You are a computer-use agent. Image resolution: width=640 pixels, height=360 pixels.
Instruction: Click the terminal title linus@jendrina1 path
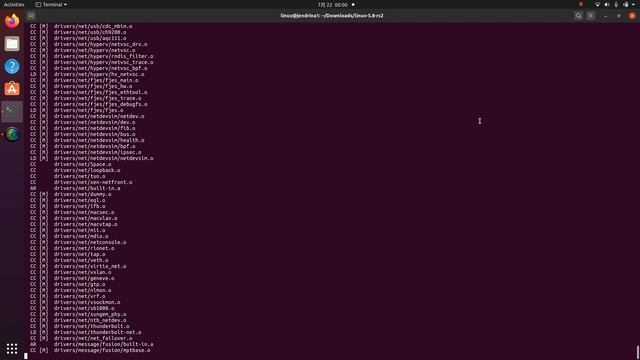[x=332, y=16]
